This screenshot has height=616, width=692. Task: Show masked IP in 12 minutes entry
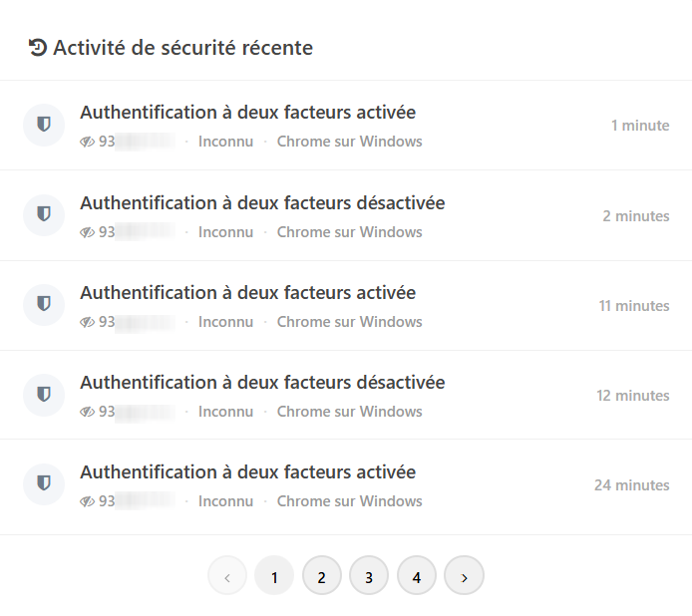(x=87, y=412)
